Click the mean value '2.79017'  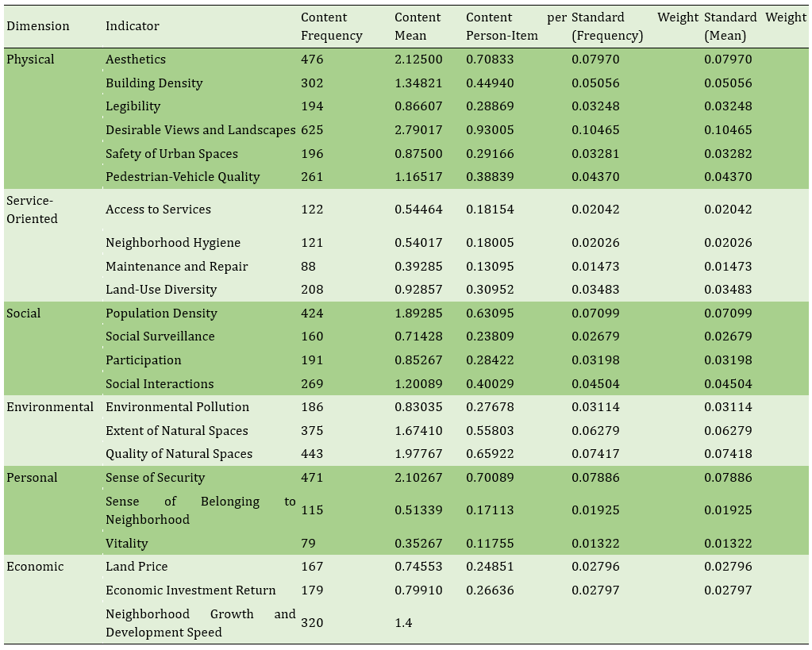point(418,130)
